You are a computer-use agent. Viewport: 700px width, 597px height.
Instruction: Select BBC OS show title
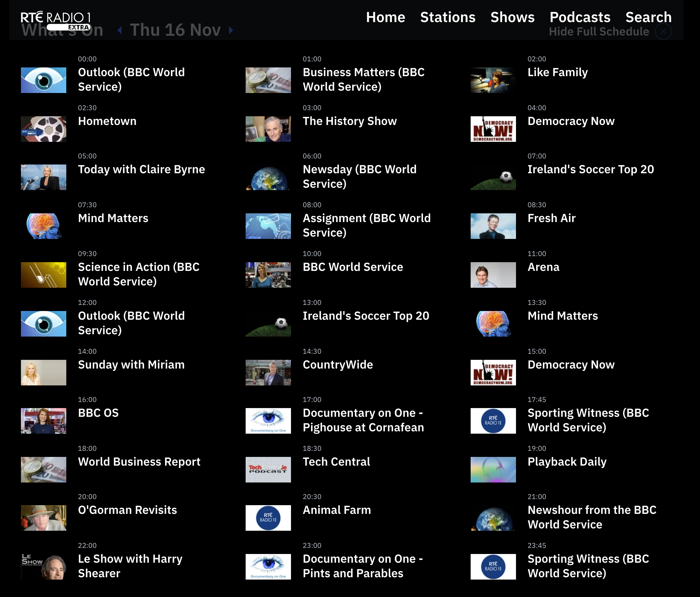click(98, 413)
